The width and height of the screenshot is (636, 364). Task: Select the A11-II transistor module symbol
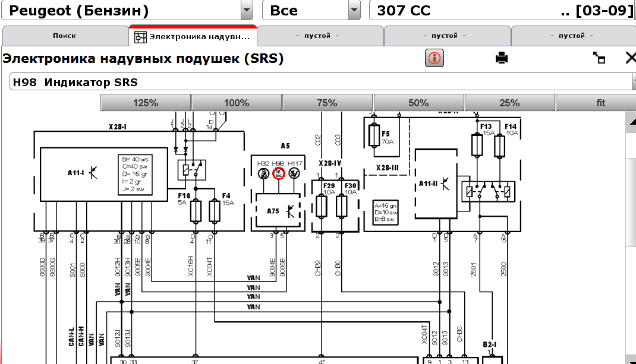click(445, 183)
